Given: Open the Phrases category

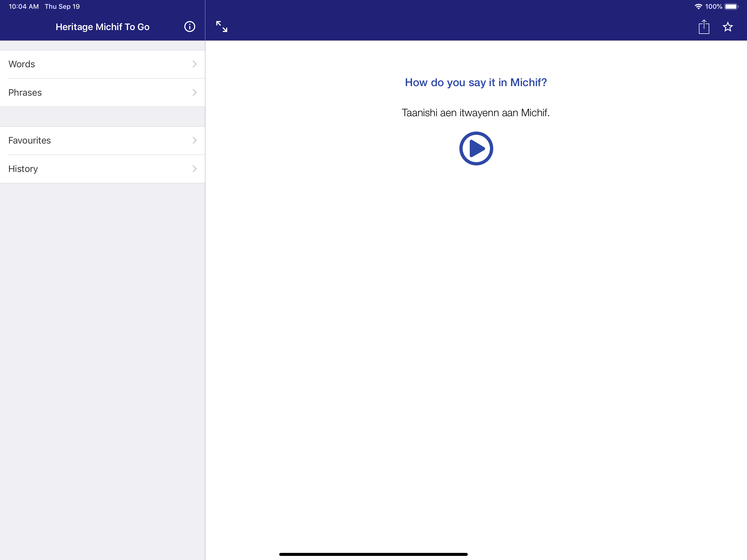Looking at the screenshot, I should (102, 92).
